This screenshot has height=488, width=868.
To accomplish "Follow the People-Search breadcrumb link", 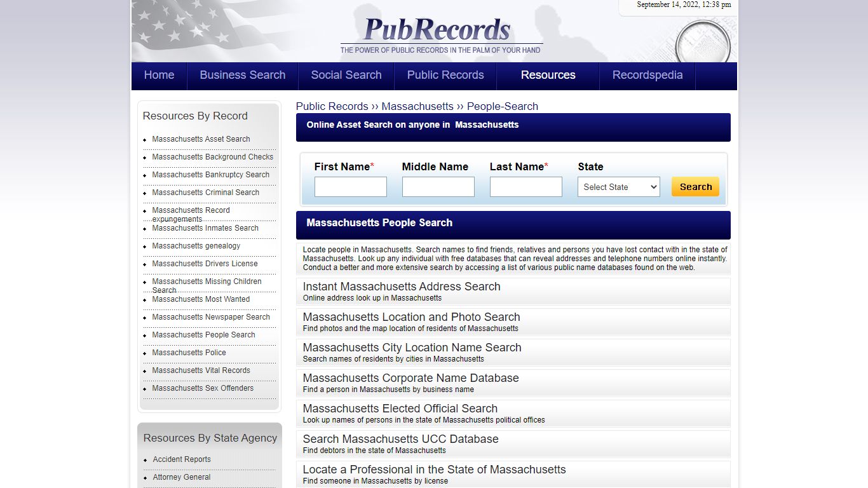I will click(503, 106).
